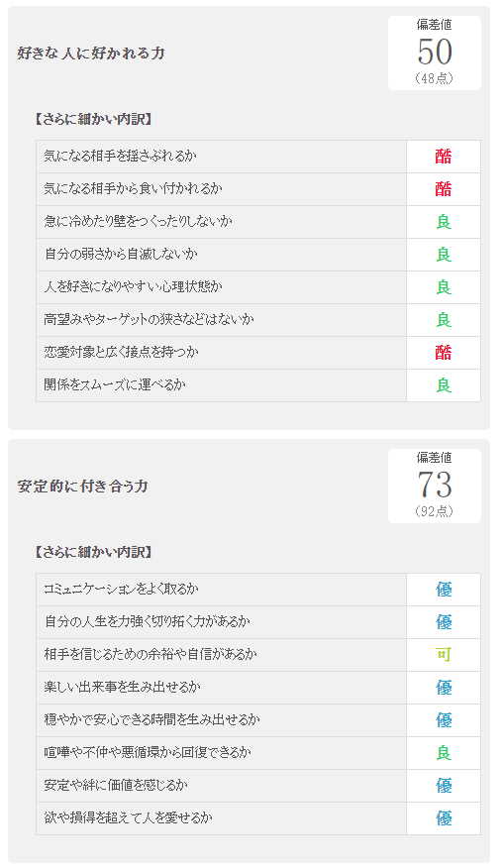504x868 pixels.
Task: Click 酷 rating for 気になる相手から食い付かれるか
Action: click(x=444, y=189)
